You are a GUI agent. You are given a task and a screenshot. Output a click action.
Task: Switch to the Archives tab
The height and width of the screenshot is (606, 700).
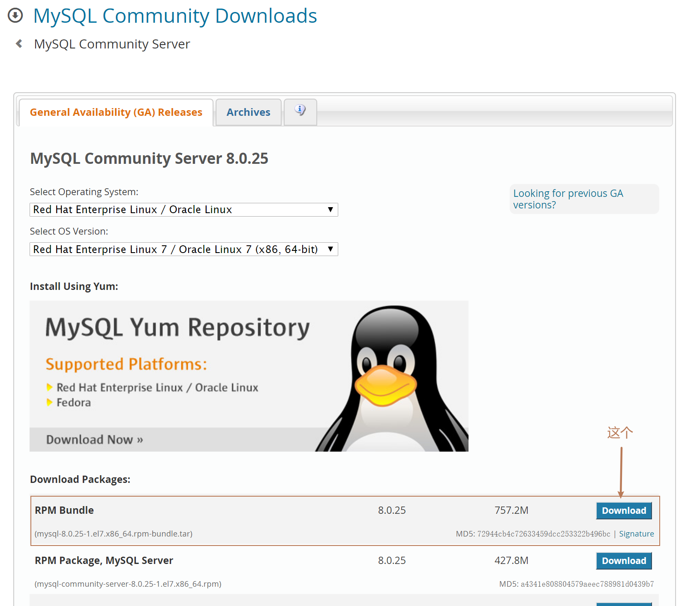[249, 112]
